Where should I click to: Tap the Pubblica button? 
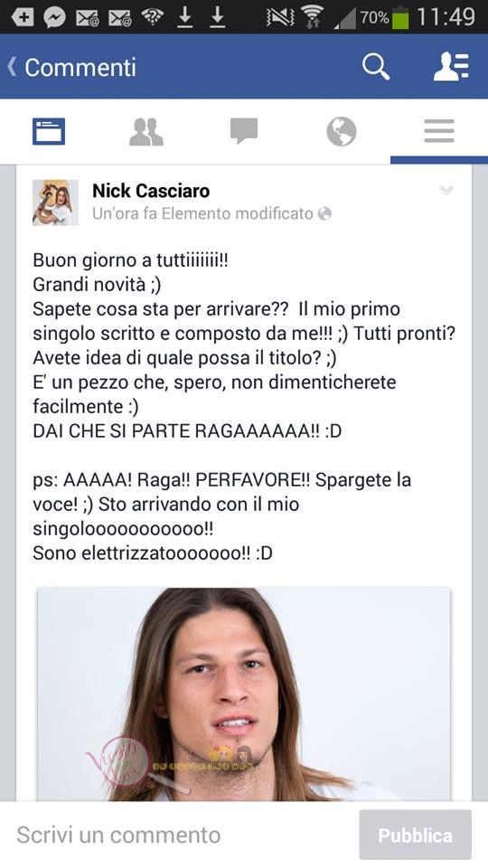pyautogui.click(x=416, y=835)
